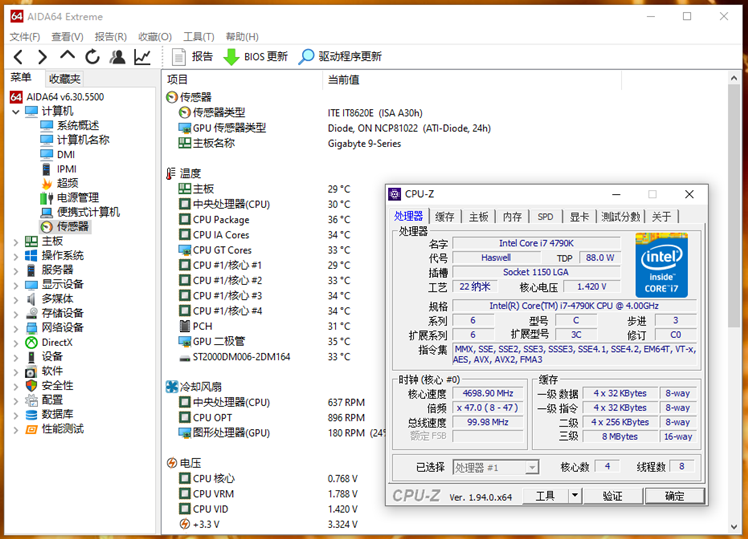Image resolution: width=748 pixels, height=539 pixels.
Task: Collapse the 计算机 tree node
Action: 16,112
